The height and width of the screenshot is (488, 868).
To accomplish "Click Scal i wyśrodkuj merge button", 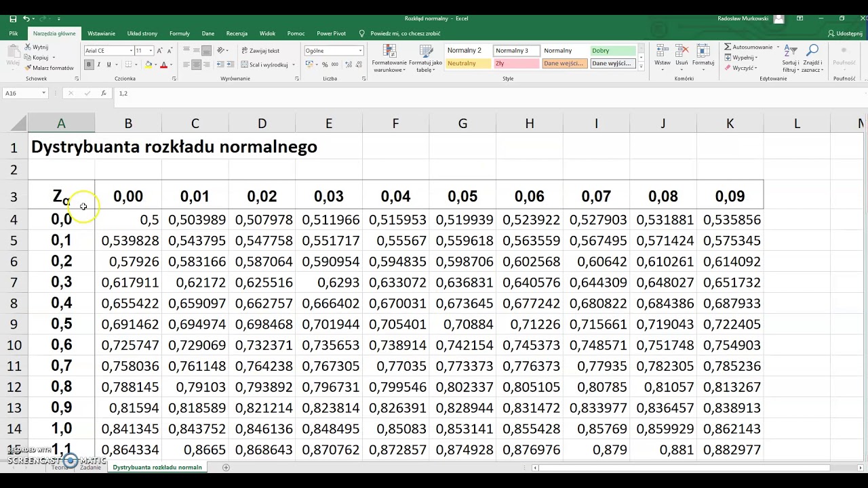I will (264, 64).
